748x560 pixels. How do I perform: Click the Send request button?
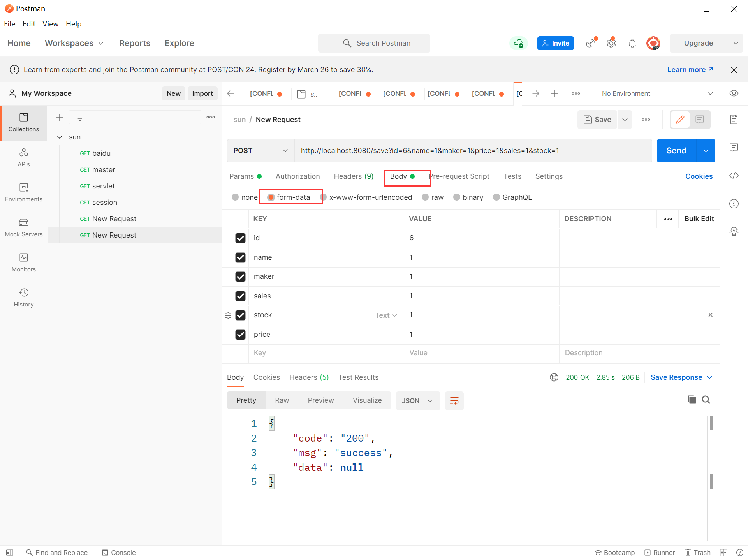(x=676, y=151)
